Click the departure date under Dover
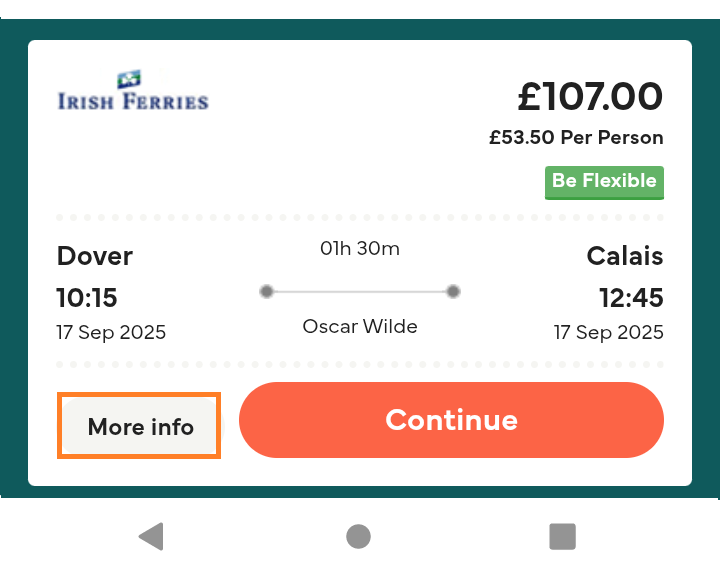 coord(111,332)
